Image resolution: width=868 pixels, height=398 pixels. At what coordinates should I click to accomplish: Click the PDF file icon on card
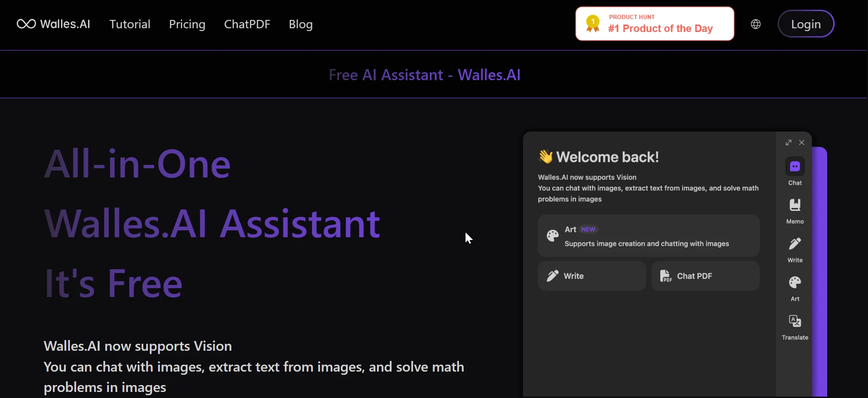666,276
